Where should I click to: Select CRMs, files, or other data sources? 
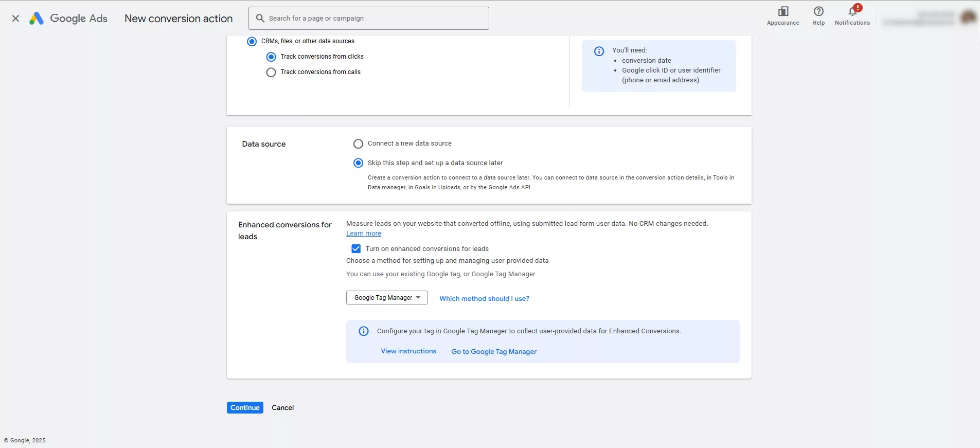(252, 42)
